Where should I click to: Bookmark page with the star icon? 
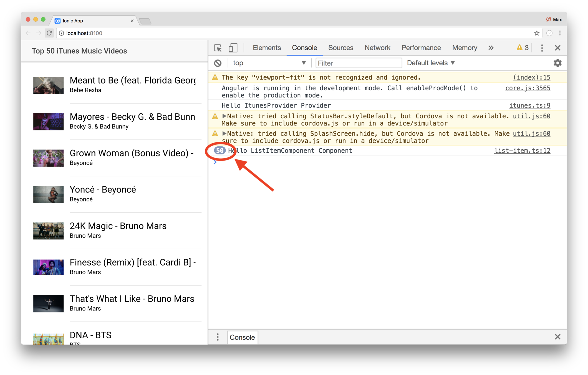coord(537,33)
